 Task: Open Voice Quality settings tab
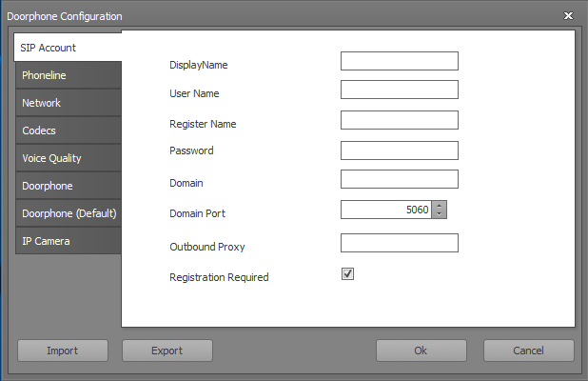(x=69, y=158)
